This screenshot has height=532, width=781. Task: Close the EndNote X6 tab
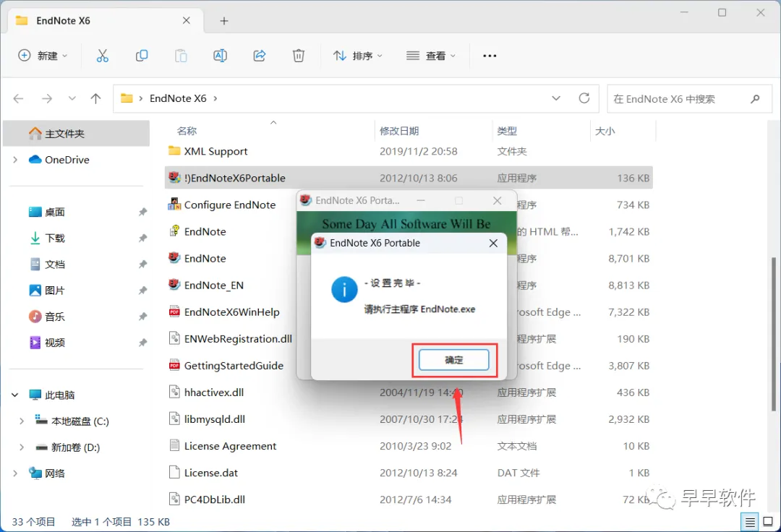[x=187, y=20]
